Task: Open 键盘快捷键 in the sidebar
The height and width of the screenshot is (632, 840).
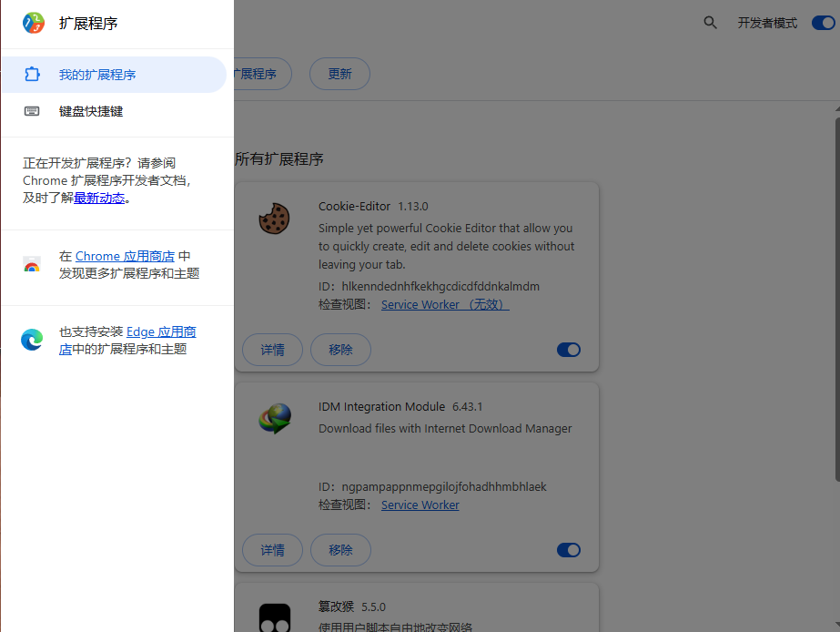Action: 114,111
